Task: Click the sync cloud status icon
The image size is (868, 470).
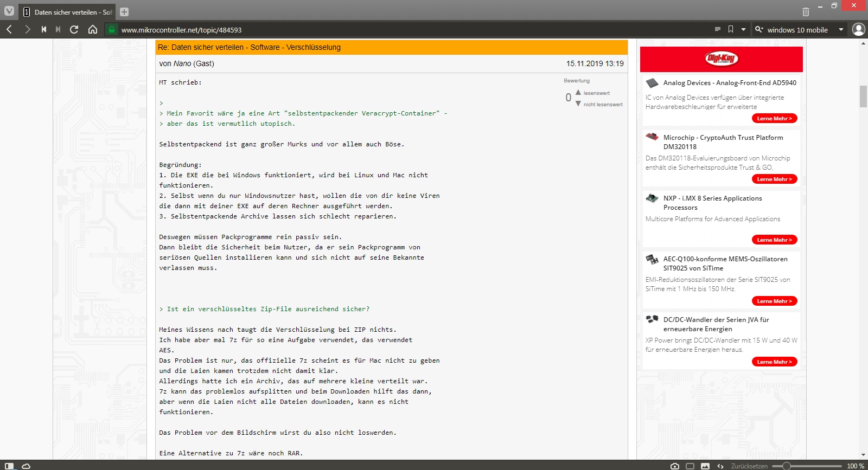Action: (x=25, y=466)
